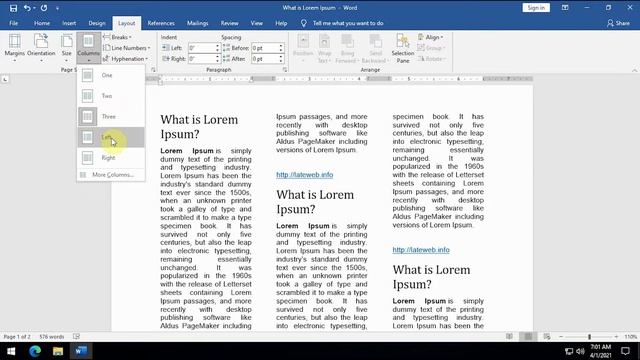Expand the Line Numbers menu
This screenshot has height=360, width=640.
click(127, 48)
